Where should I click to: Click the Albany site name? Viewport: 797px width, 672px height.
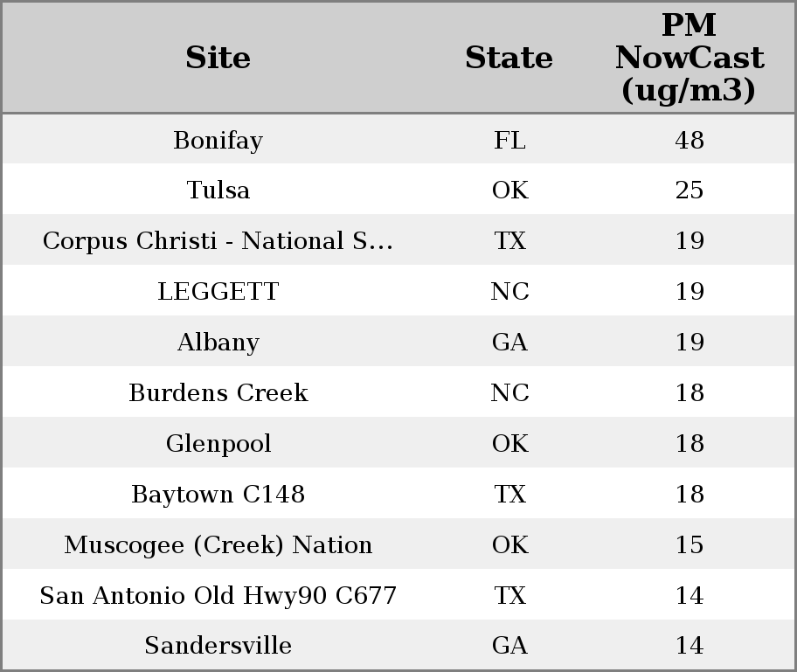(x=218, y=342)
